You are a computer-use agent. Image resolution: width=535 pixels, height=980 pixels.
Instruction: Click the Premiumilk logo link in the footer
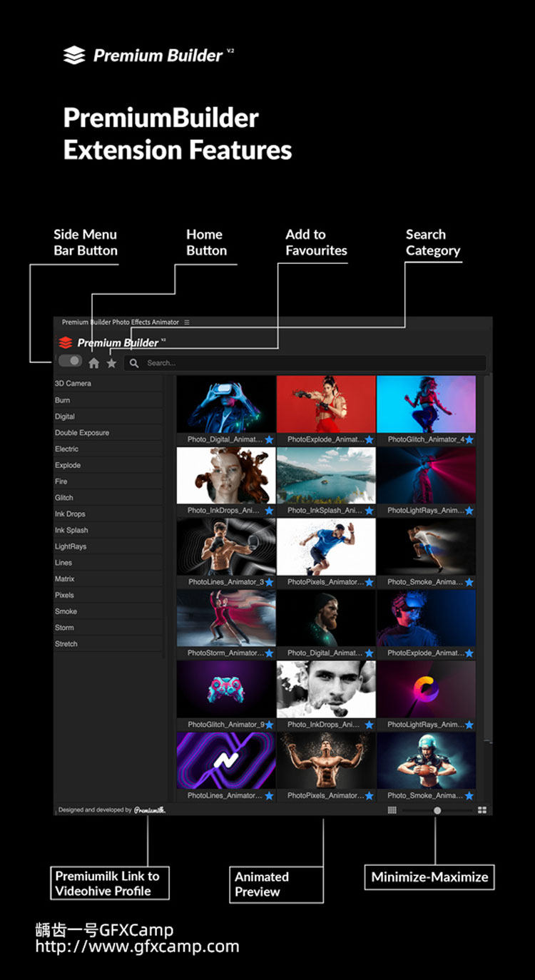coord(150,810)
